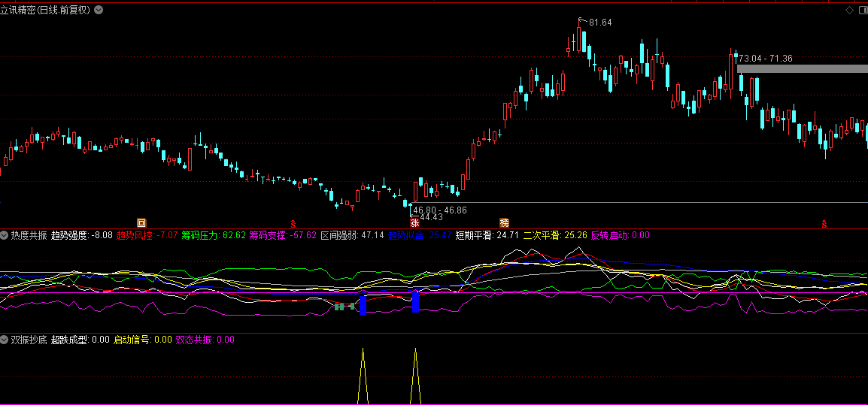
Task: Click the diamond marker icon at top right
Action: point(849,10)
